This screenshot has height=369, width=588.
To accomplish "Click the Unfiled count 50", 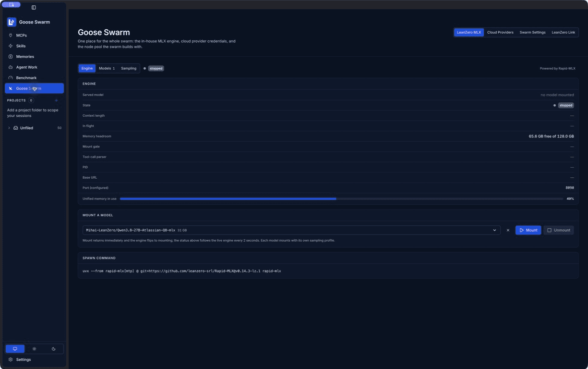I will pos(60,128).
